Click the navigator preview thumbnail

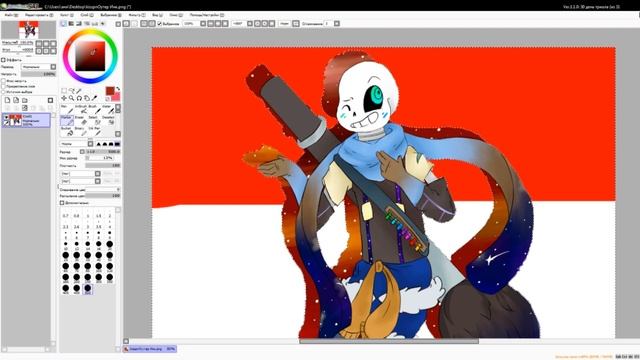pos(29,30)
